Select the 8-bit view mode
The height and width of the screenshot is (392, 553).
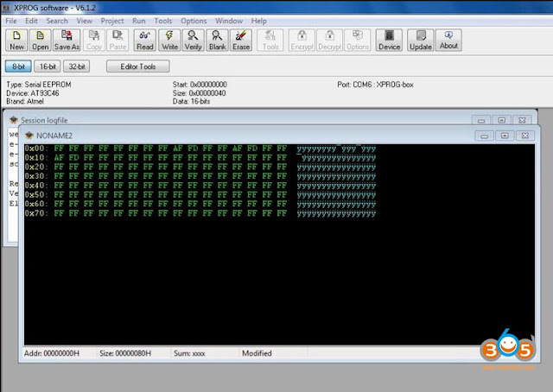pos(18,66)
